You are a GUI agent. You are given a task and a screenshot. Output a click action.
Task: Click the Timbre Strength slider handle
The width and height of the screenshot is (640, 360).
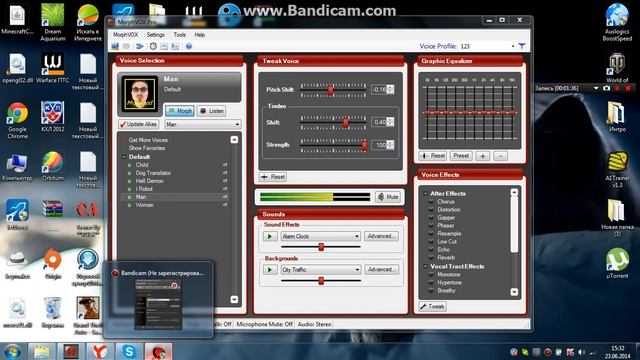[364, 145]
